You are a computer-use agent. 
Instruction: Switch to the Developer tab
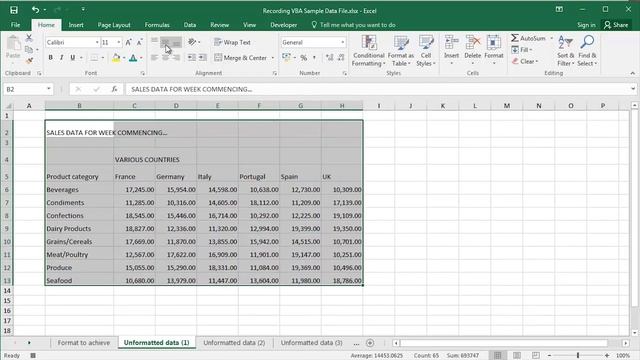[284, 25]
